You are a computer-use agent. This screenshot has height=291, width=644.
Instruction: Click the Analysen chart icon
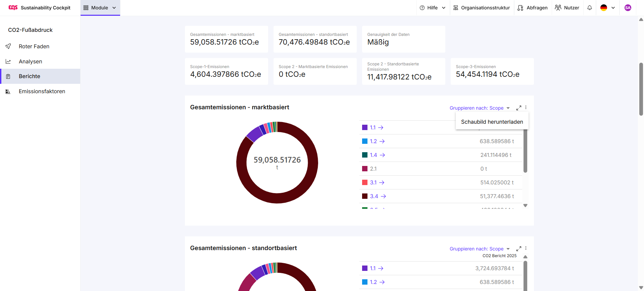[8, 61]
